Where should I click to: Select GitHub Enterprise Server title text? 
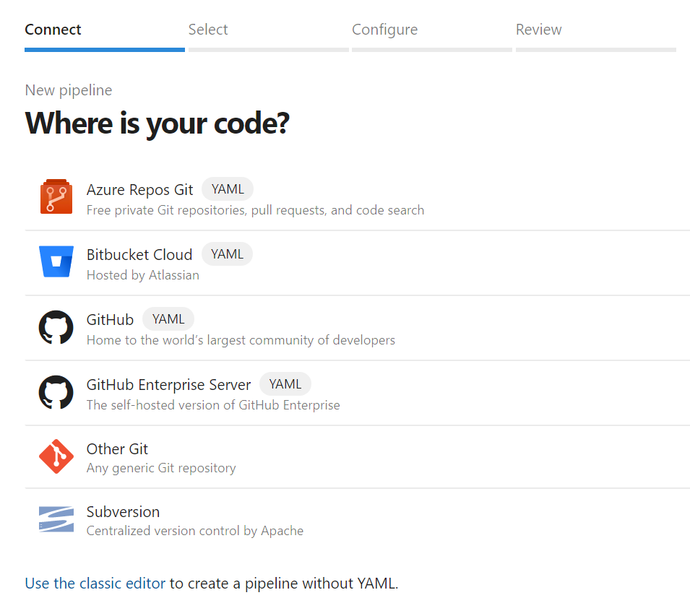click(x=168, y=384)
